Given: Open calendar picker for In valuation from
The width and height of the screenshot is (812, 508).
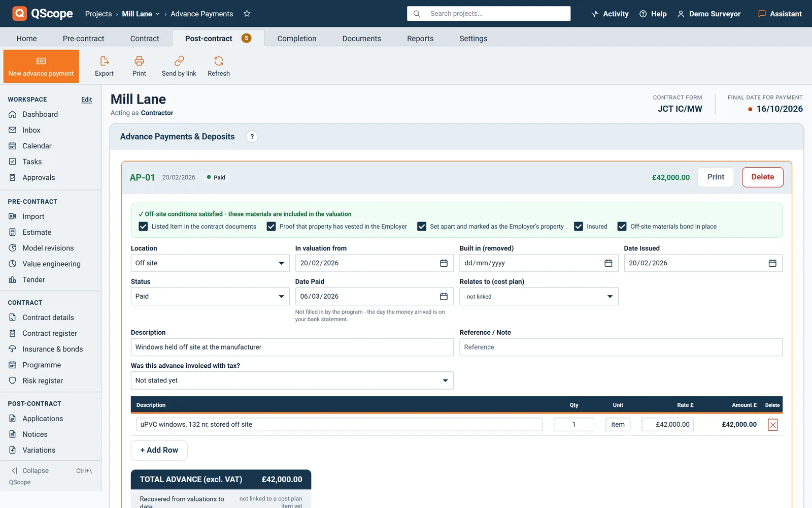Looking at the screenshot, I should [444, 263].
